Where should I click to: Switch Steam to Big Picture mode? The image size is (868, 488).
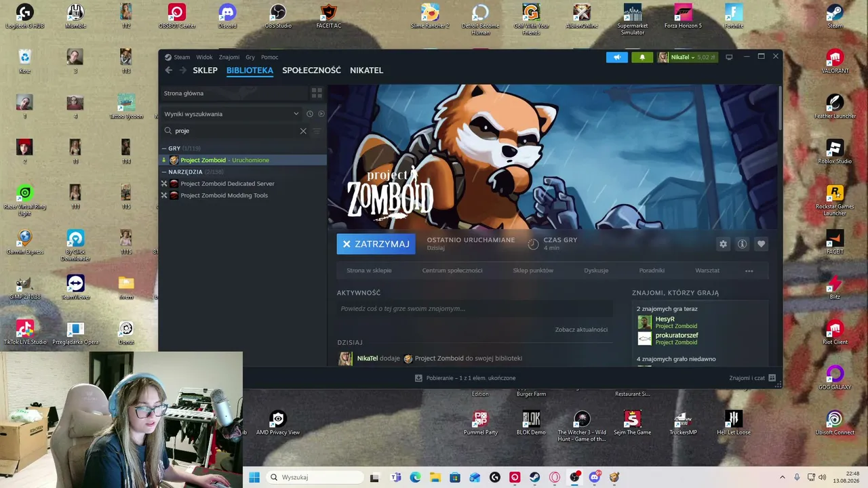click(729, 57)
